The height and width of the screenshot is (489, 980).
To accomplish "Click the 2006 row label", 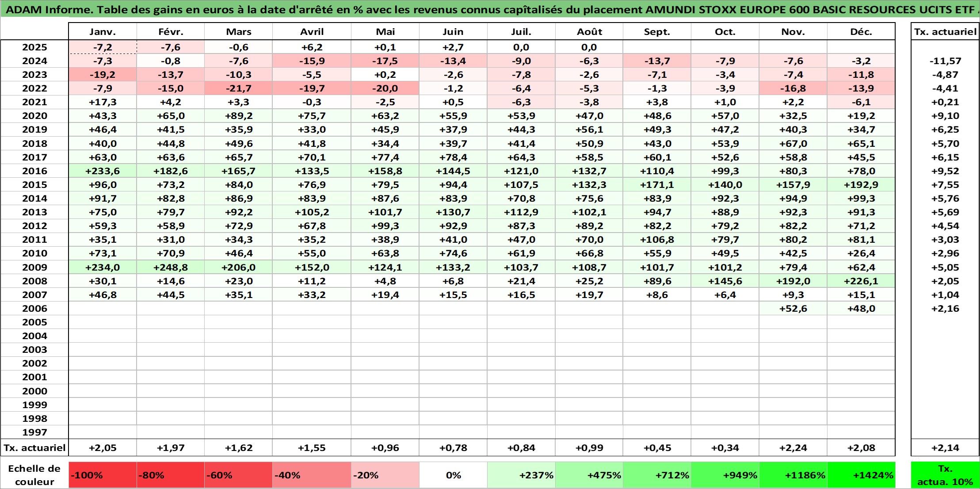I will click(34, 309).
